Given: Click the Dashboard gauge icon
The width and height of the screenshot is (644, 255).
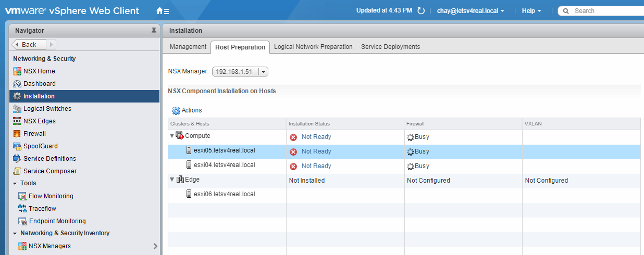Looking at the screenshot, I should click(17, 84).
